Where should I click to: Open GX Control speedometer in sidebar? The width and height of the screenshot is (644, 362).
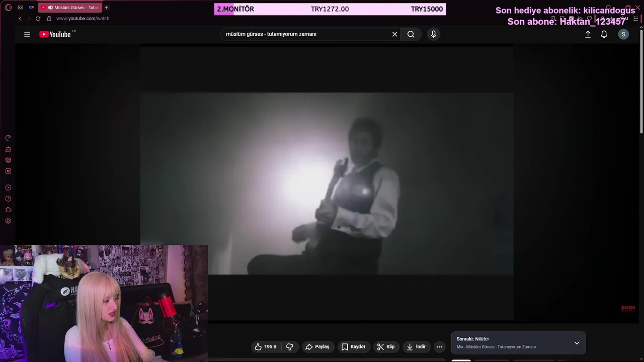(x=8, y=138)
